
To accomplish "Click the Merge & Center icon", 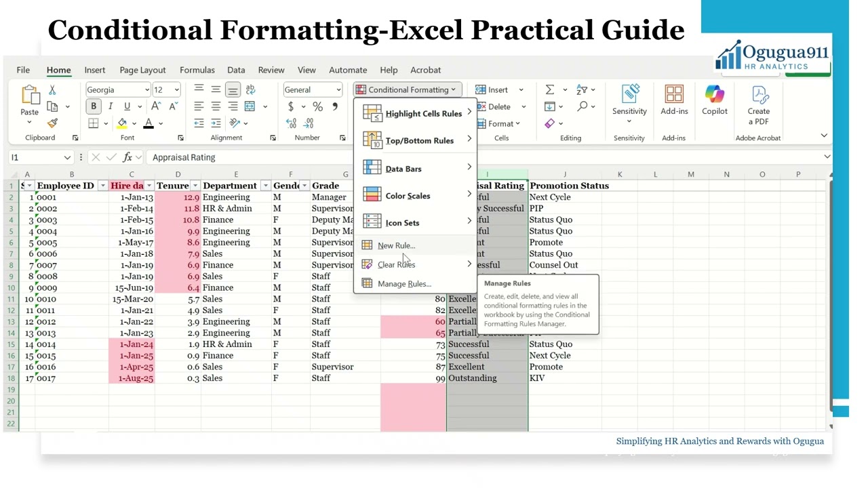I will (x=250, y=106).
